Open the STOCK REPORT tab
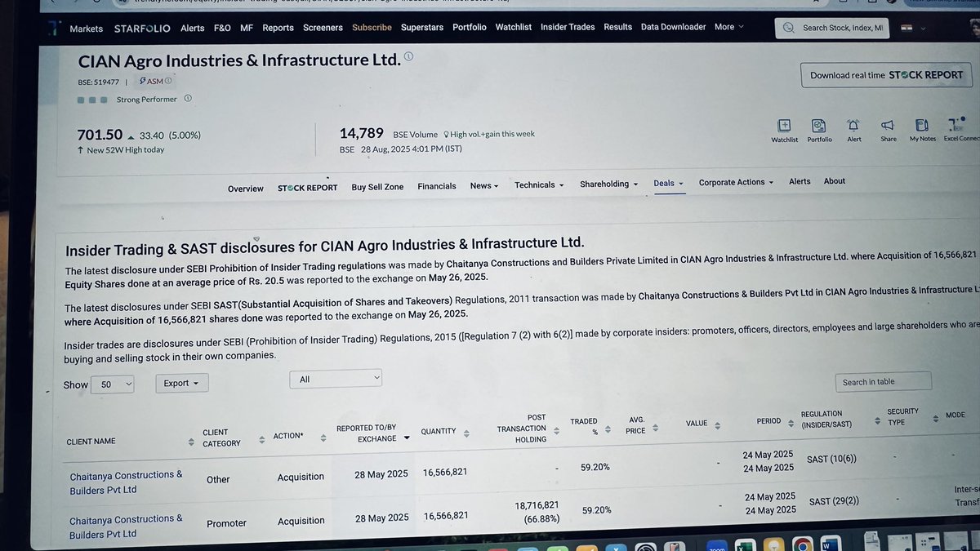The height and width of the screenshot is (551, 980). [308, 188]
